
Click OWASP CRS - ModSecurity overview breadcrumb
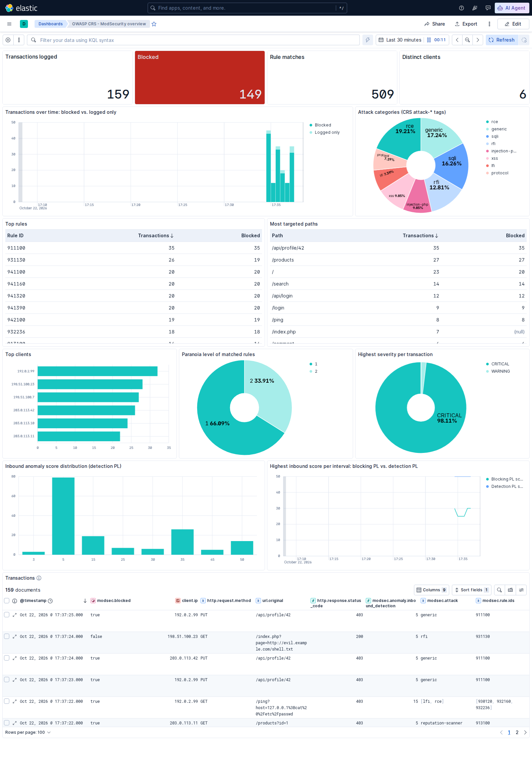[x=109, y=24]
